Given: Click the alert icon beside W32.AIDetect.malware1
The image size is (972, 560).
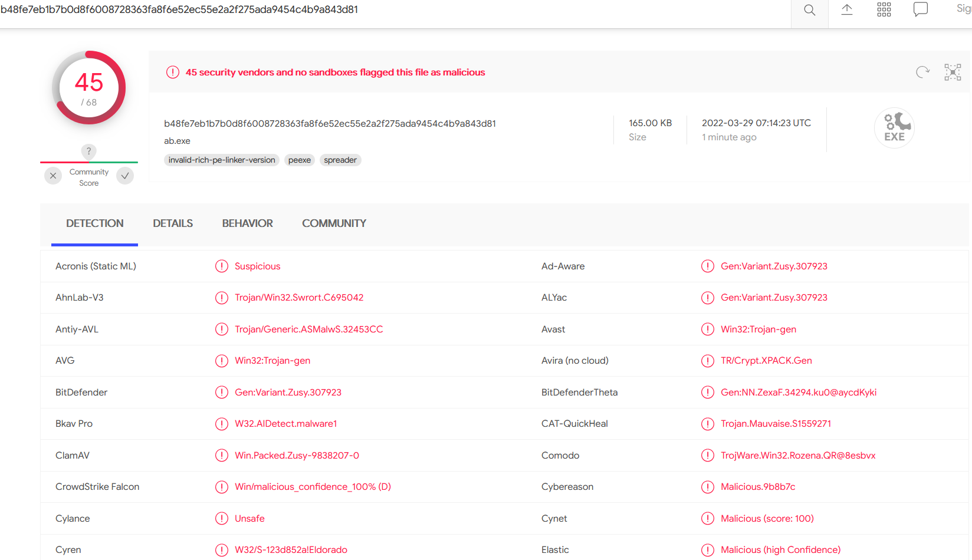Looking at the screenshot, I should point(222,424).
